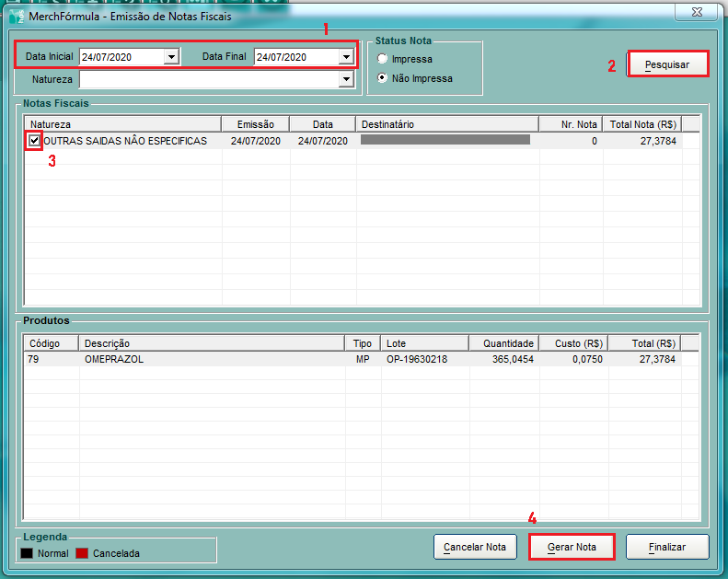728x579 pixels.
Task: Click the Destinatário column header
Action: click(x=447, y=123)
